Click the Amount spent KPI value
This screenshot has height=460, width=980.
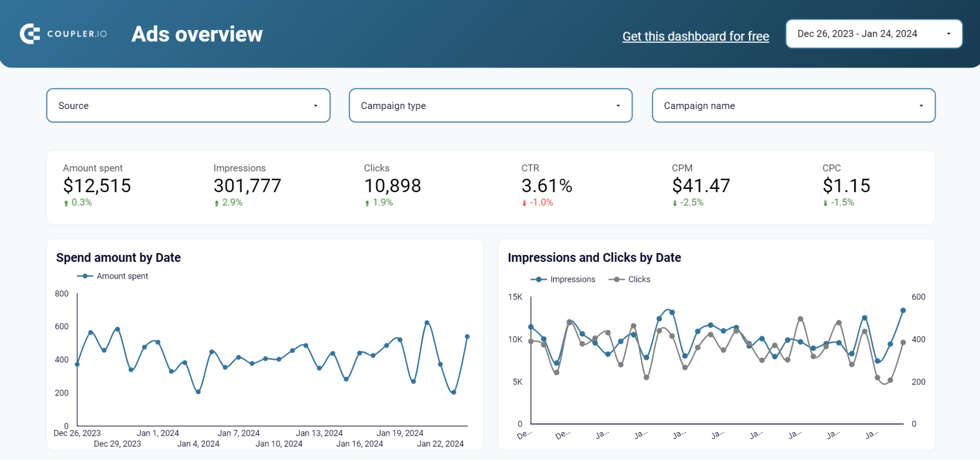97,186
